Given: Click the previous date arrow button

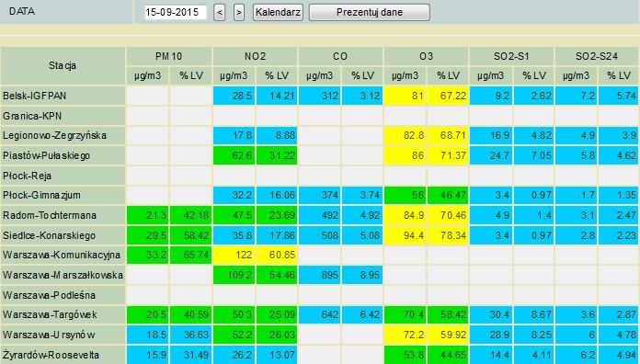Looking at the screenshot, I should 220,13.
